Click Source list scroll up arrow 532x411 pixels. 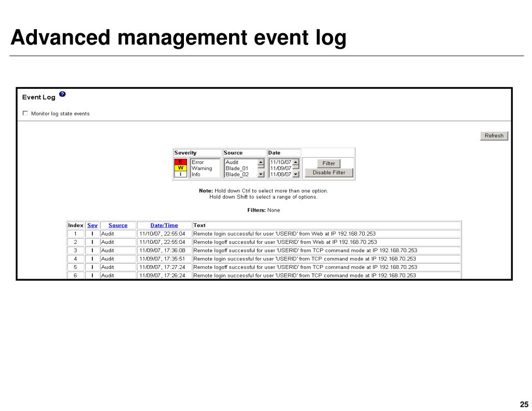coord(261,162)
